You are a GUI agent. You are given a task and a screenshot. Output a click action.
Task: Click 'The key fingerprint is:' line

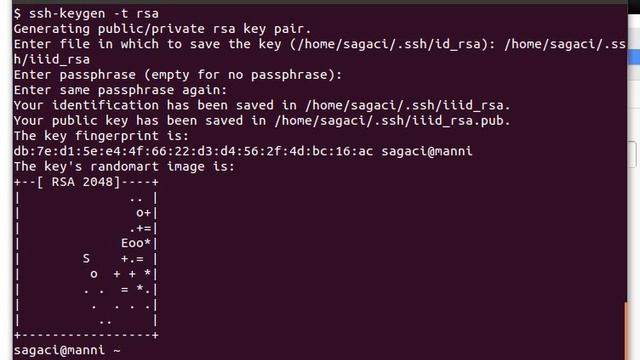click(101, 136)
